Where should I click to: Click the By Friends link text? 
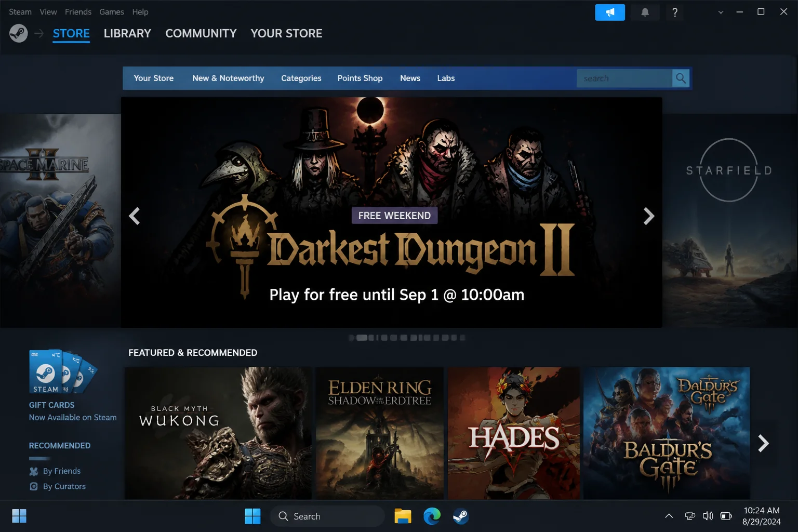pos(62,471)
